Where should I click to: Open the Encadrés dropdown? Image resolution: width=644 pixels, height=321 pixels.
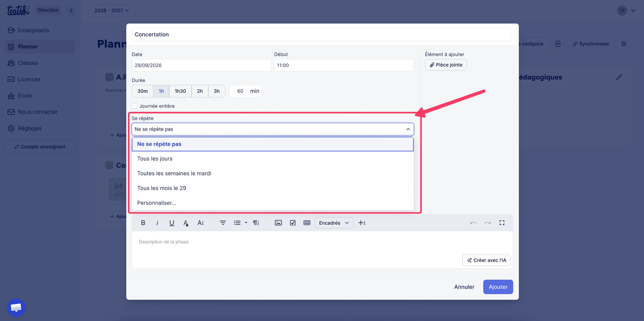point(334,223)
